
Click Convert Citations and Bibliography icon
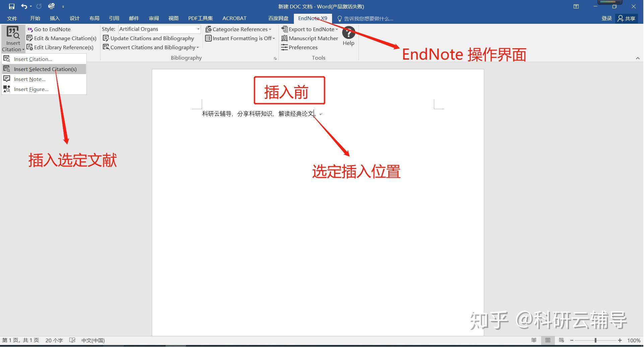click(106, 47)
